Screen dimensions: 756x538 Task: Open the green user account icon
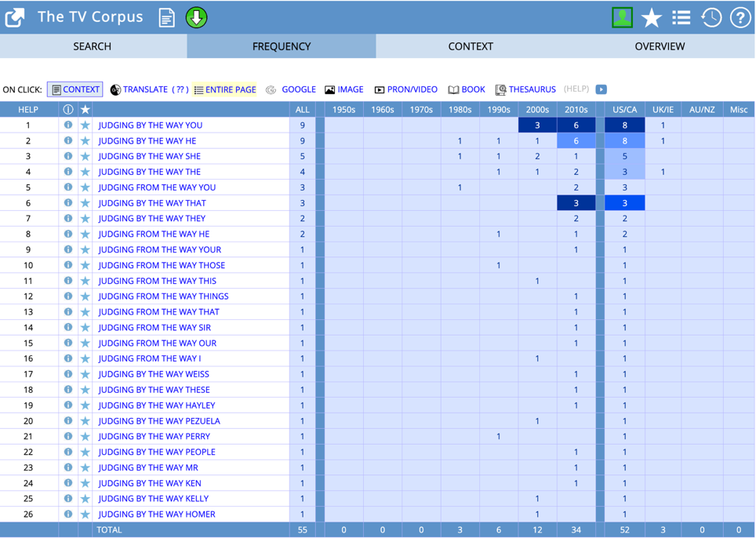click(x=622, y=17)
